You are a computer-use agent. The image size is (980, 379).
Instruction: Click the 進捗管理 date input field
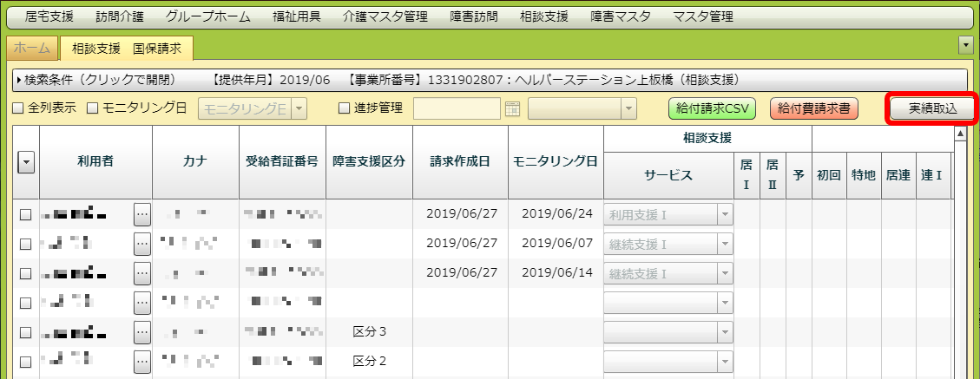click(x=457, y=108)
